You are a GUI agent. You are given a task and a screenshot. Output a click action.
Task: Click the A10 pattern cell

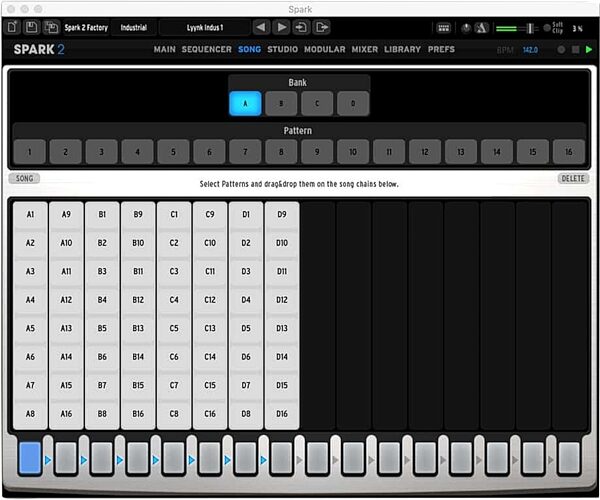[66, 243]
